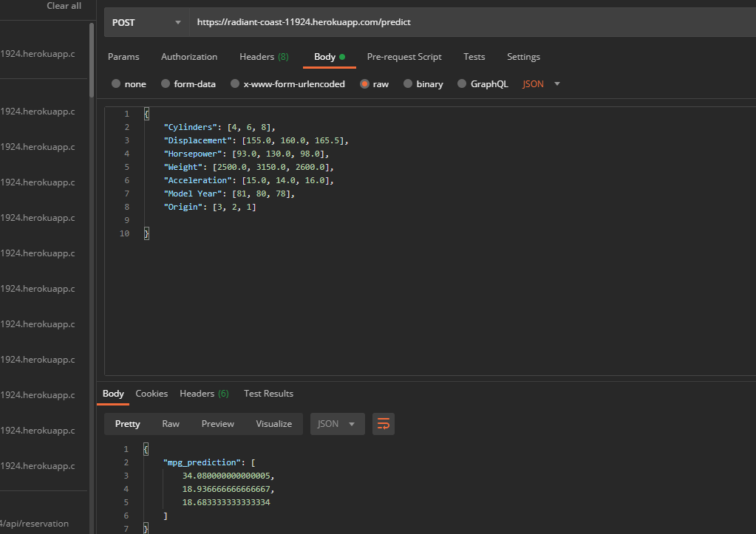Switch the body type to binary
The width and height of the screenshot is (756, 534).
coord(423,83)
